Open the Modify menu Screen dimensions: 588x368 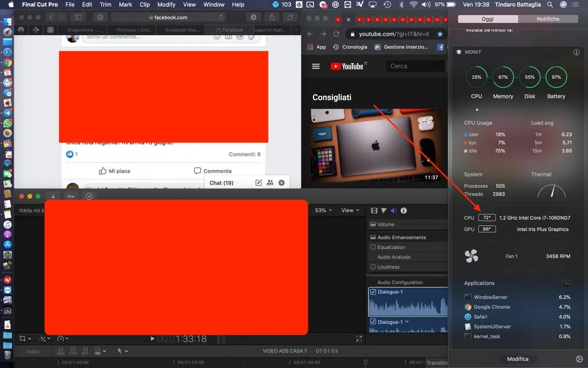pyautogui.click(x=166, y=5)
